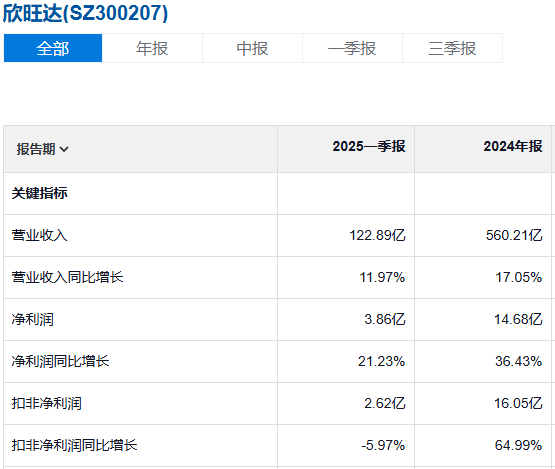Select the 16.05亿 value
The height and width of the screenshot is (469, 555).
pos(518,404)
